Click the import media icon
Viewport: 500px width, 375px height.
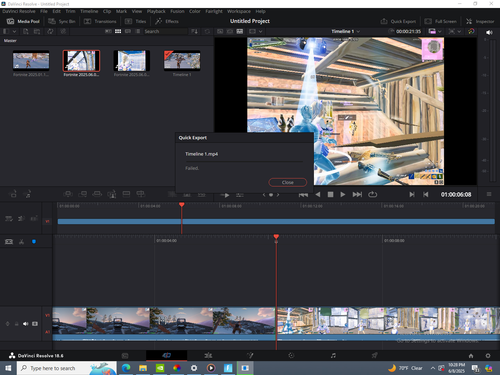tap(26, 31)
